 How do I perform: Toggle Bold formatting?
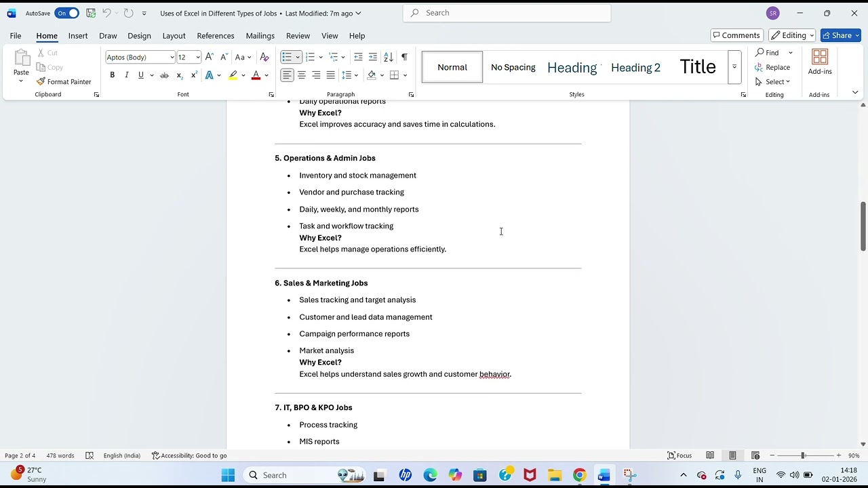tap(113, 75)
